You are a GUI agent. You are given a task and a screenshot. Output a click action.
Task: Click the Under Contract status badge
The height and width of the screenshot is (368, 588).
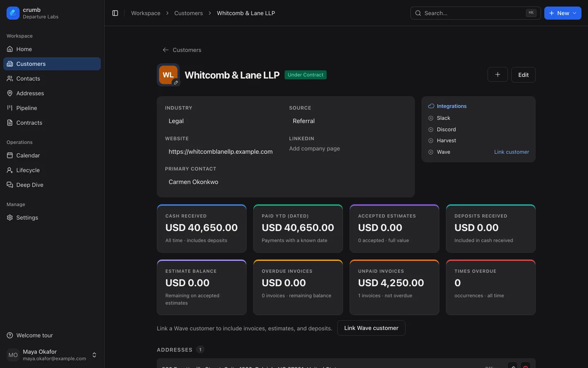coord(305,75)
